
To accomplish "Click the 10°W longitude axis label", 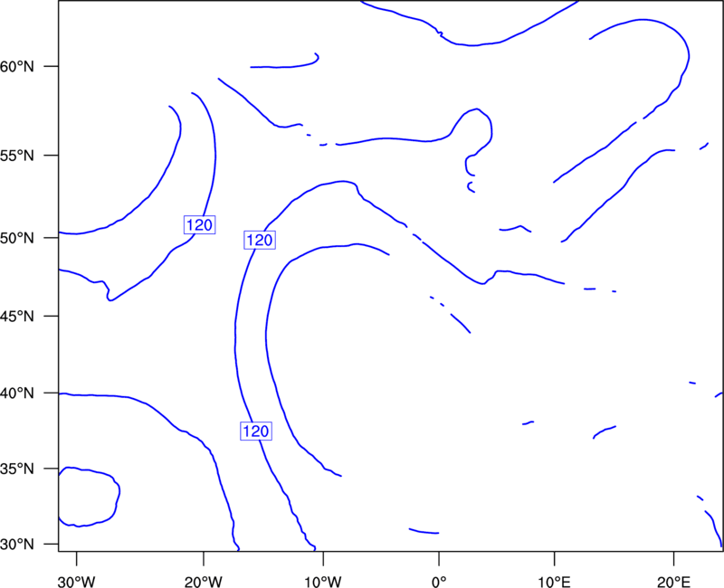I will click(x=323, y=582).
